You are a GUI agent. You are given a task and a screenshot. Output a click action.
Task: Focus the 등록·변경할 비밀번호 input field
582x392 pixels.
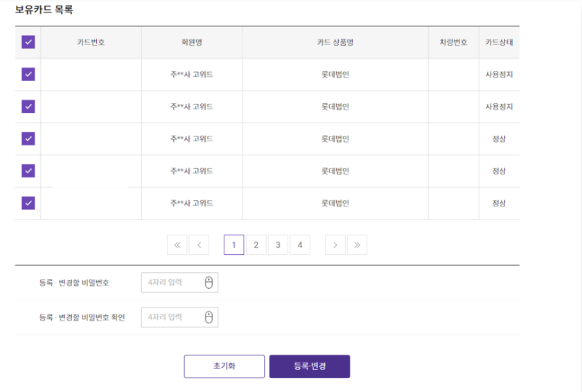click(172, 283)
